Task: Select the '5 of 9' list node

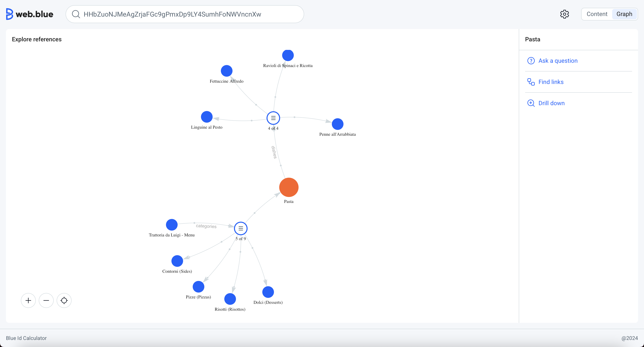Action: pyautogui.click(x=241, y=228)
